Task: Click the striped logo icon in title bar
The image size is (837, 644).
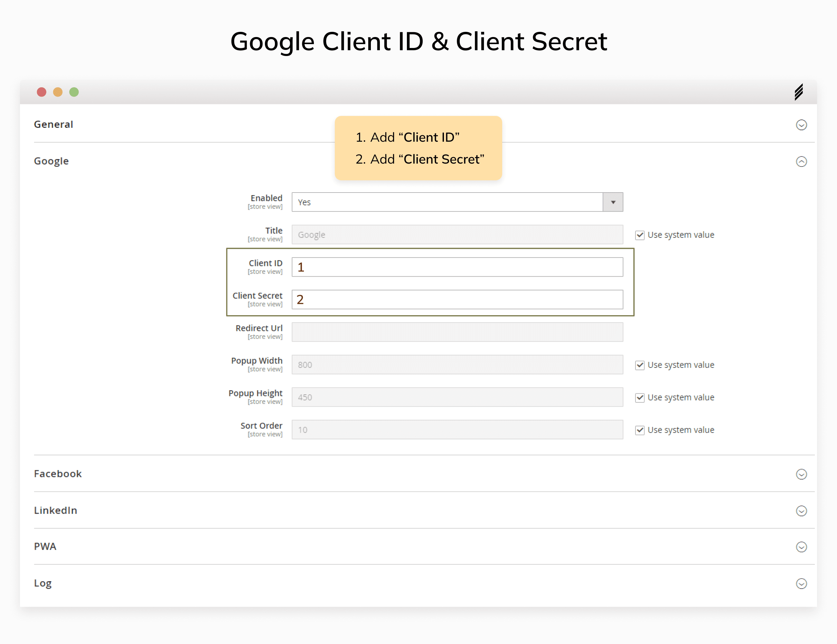Action: [x=799, y=92]
